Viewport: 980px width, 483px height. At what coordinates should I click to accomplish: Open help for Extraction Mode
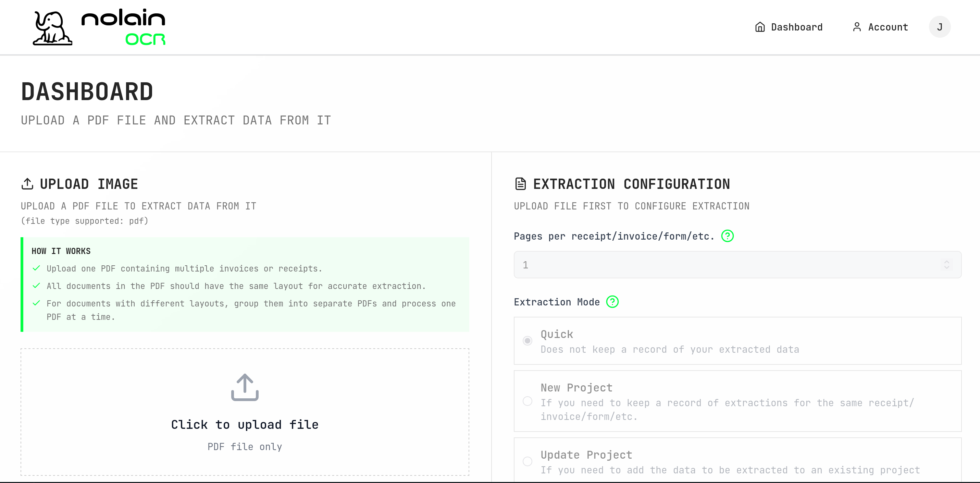612,302
